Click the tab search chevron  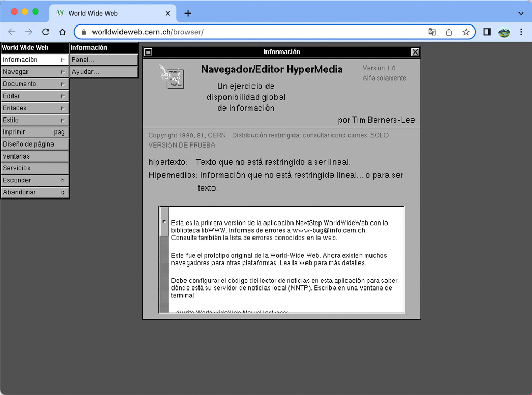click(x=521, y=14)
